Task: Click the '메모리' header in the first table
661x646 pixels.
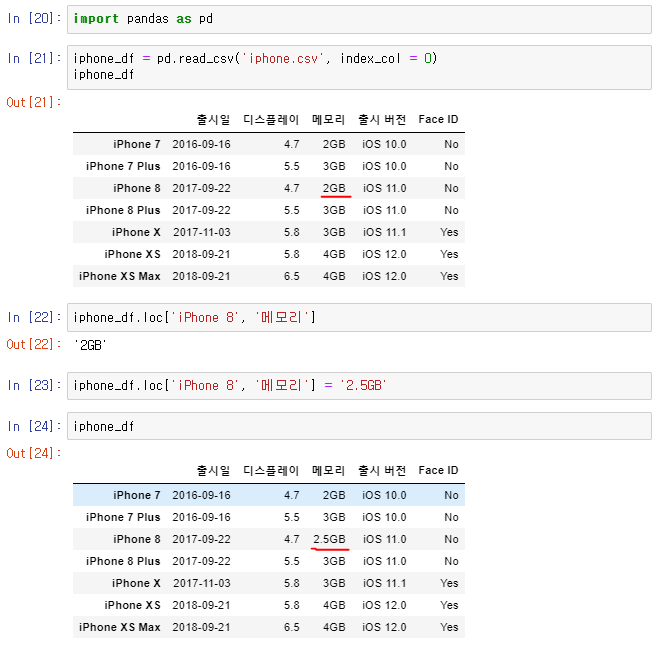Action: 328,120
